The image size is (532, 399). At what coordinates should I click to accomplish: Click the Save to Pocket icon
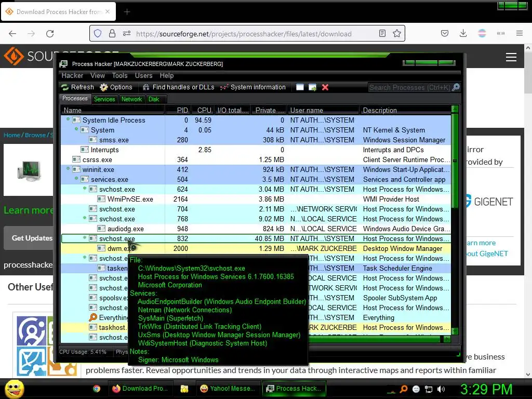[x=445, y=33]
